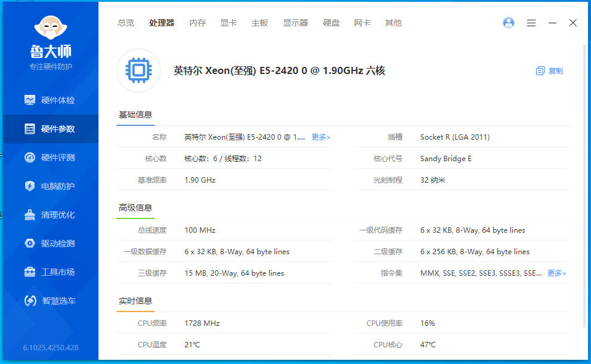Click the 16% CPU usage value
The height and width of the screenshot is (364, 591).
427,323
